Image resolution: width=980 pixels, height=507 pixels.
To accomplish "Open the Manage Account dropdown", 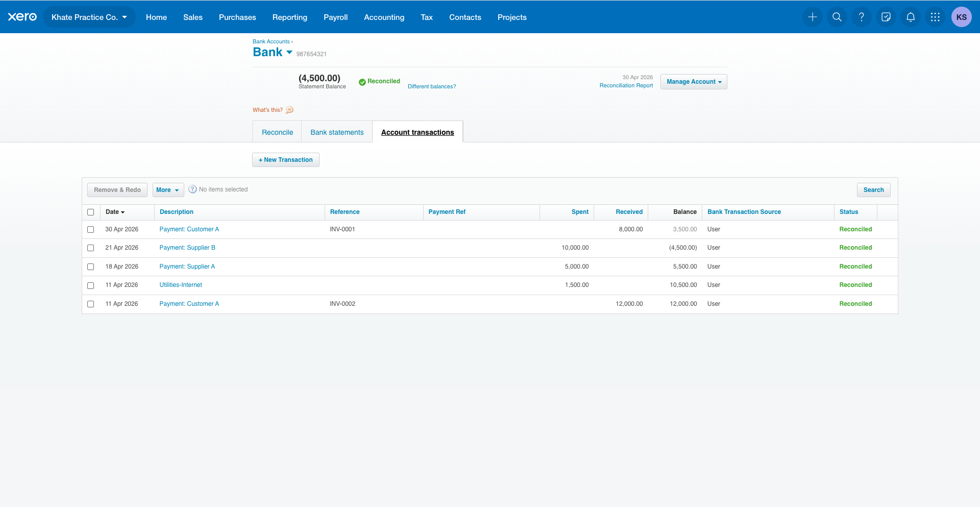I will (694, 82).
